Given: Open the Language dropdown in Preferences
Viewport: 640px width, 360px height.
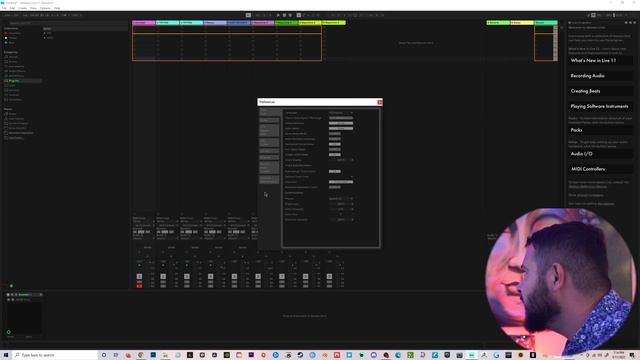Looking at the screenshot, I should [341, 113].
